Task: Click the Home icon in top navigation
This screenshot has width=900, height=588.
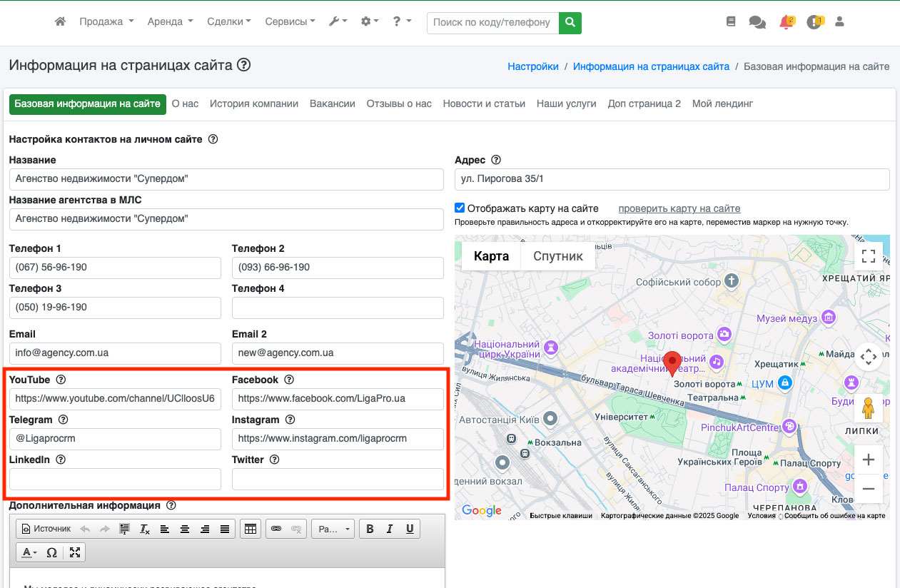Action: 60,22
